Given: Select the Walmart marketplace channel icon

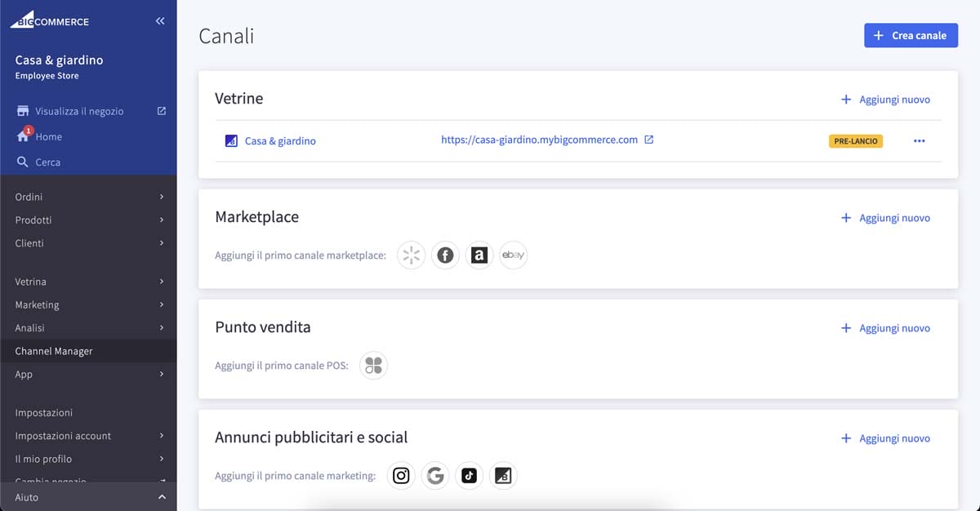Looking at the screenshot, I should pyautogui.click(x=411, y=255).
